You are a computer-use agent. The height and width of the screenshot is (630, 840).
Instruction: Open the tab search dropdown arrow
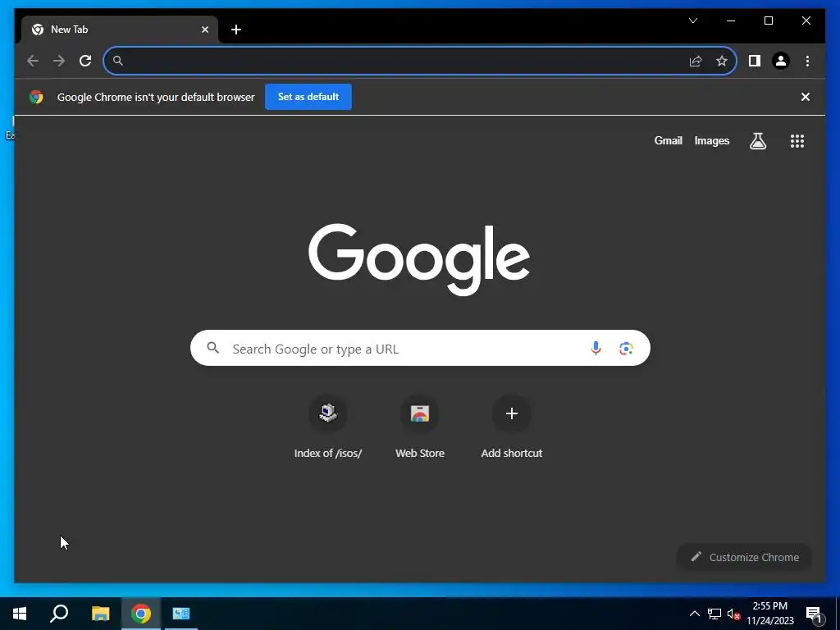693,21
